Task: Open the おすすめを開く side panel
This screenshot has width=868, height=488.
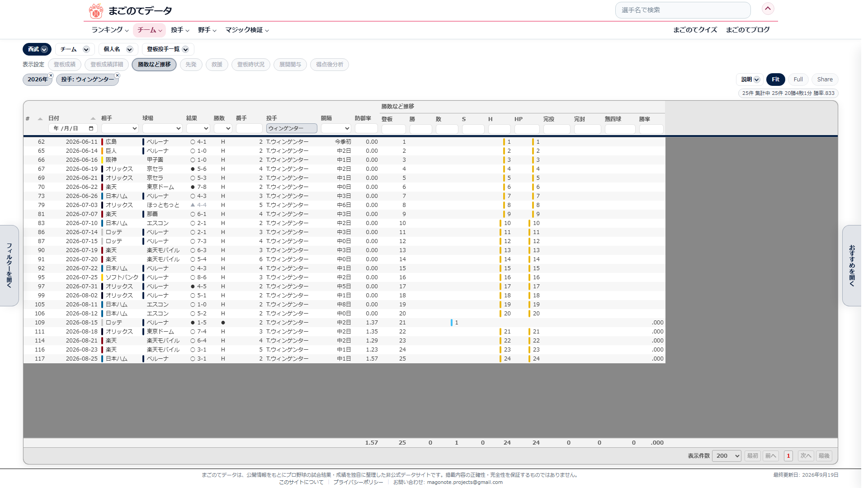Action: 852,266
